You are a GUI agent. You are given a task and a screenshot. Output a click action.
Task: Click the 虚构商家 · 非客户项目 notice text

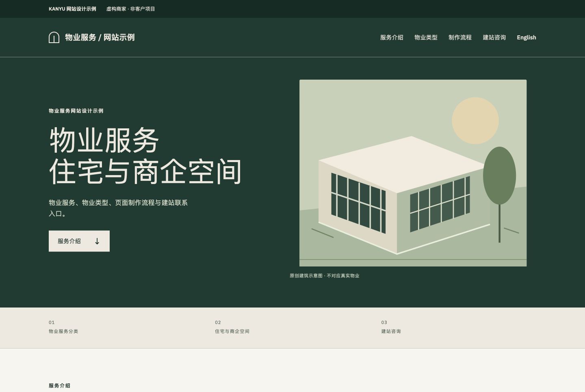click(131, 9)
